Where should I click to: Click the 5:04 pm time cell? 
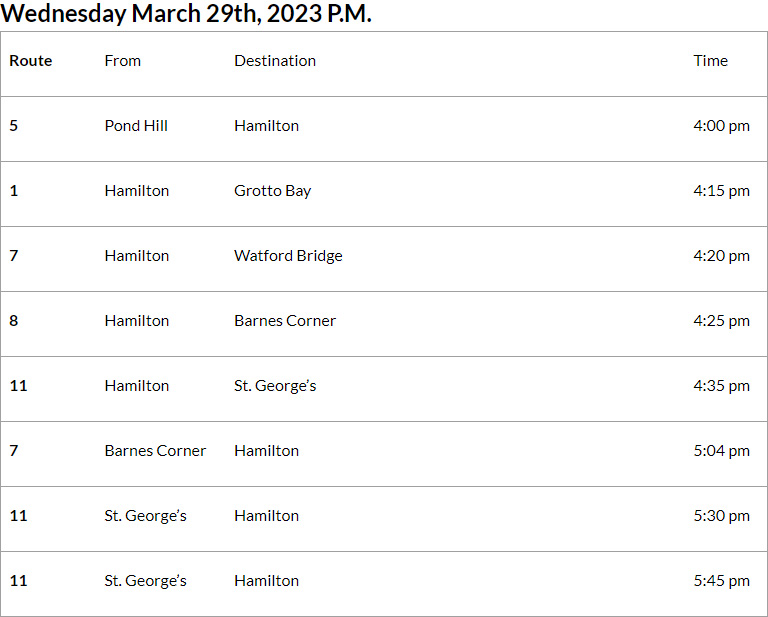pos(721,451)
